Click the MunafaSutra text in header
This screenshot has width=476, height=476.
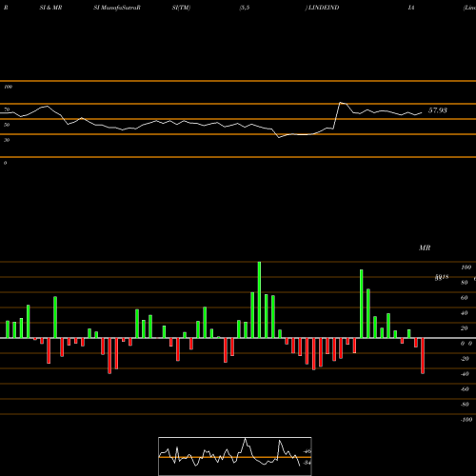coord(119,8)
